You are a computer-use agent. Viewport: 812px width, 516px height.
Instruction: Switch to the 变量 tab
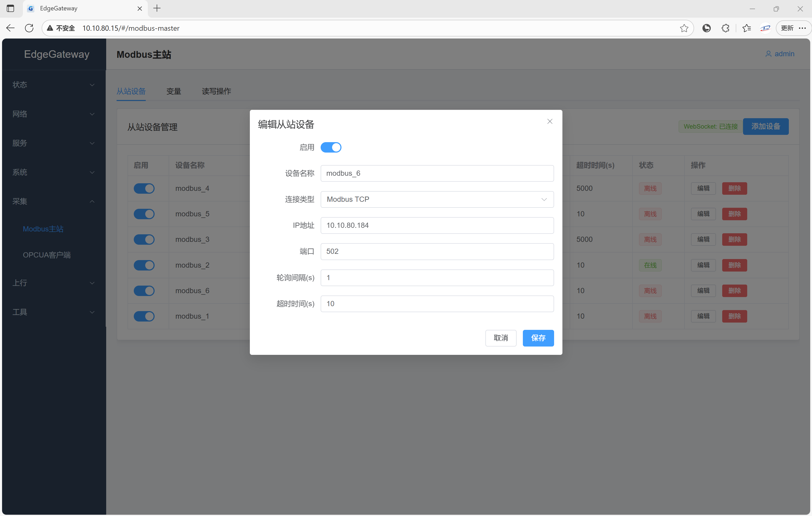coord(174,91)
